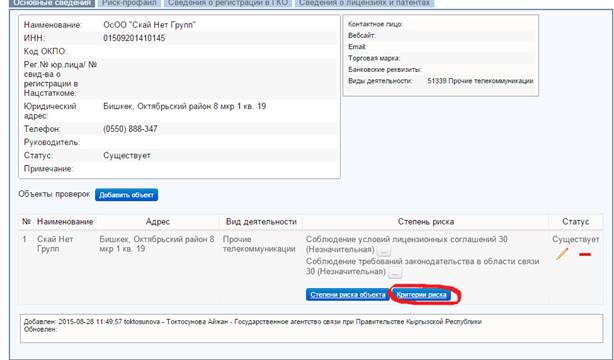Click Объекты проверок heading
This screenshot has height=360, width=614.
54,194
